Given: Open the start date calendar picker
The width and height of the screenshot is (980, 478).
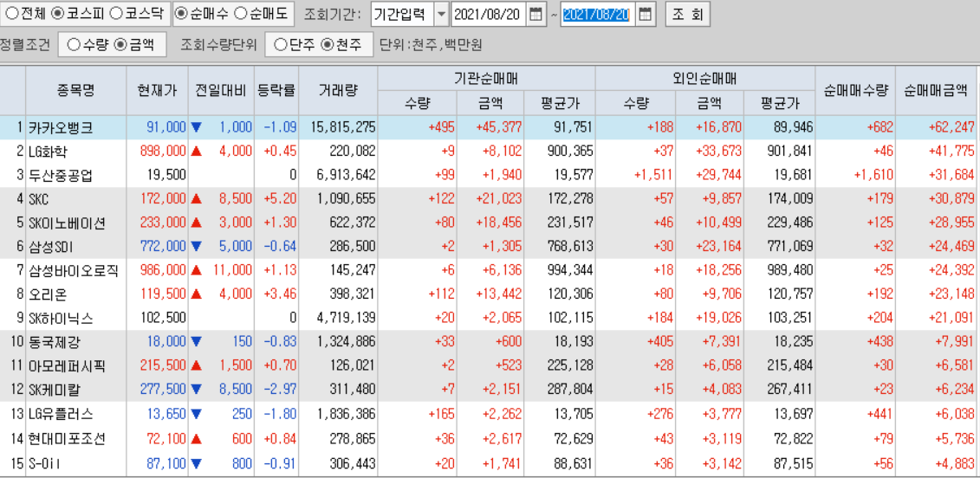Looking at the screenshot, I should [535, 15].
